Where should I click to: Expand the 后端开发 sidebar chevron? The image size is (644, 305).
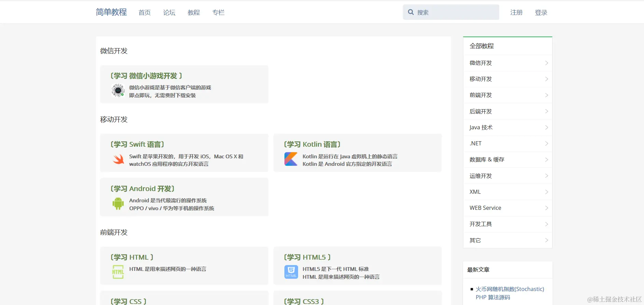pyautogui.click(x=546, y=111)
